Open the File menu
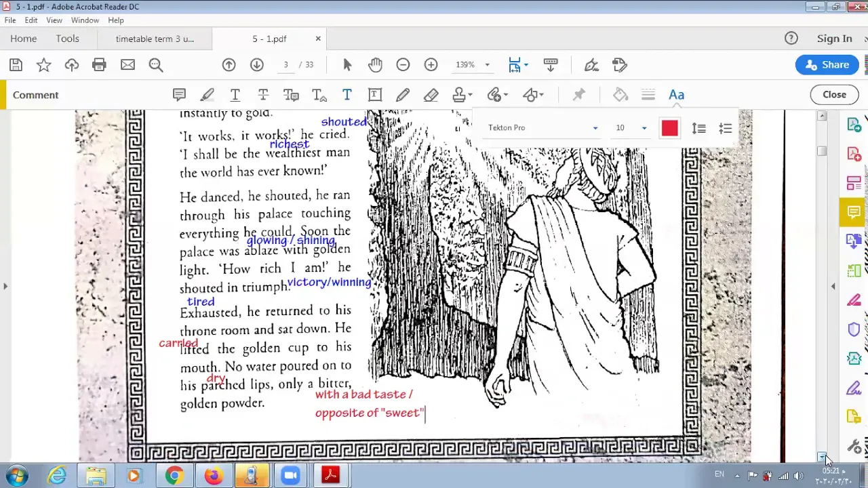868x488 pixels. click(10, 20)
